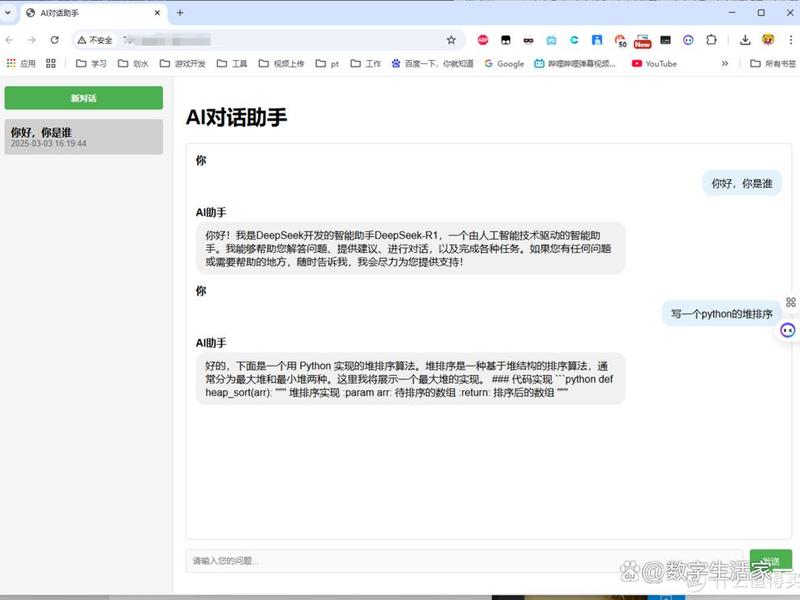Open the blue TV bilibili extension icon
The height and width of the screenshot is (600, 800).
pyautogui.click(x=552, y=40)
